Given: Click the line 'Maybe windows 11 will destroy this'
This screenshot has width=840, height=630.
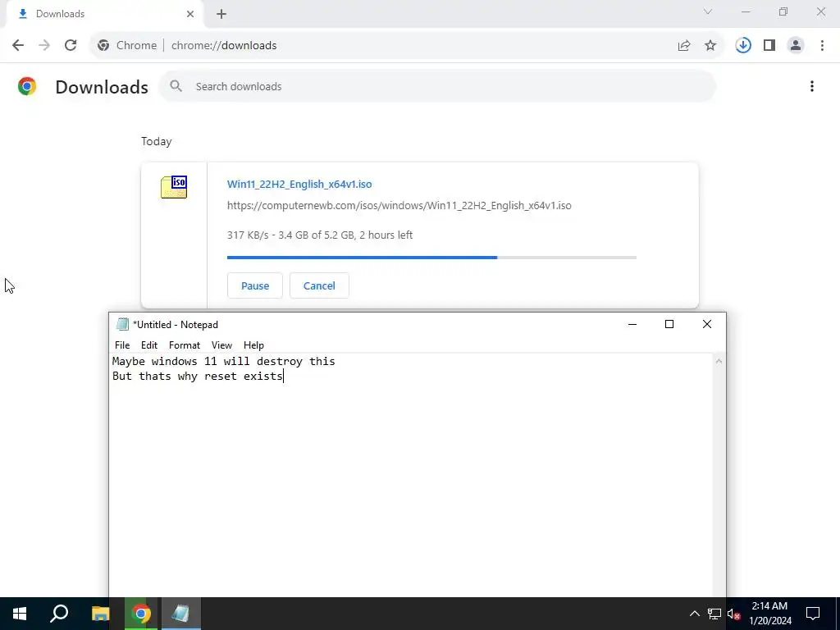Looking at the screenshot, I should pyautogui.click(x=223, y=362).
